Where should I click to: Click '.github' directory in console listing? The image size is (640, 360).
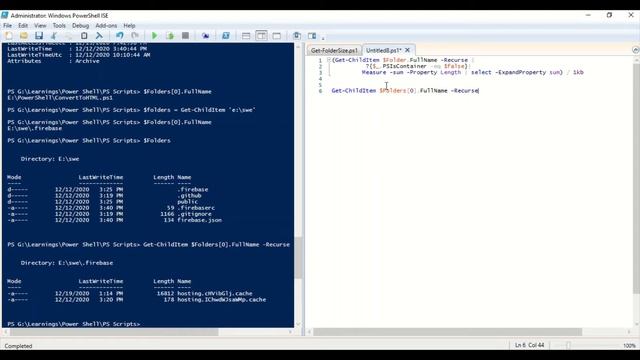(189, 196)
